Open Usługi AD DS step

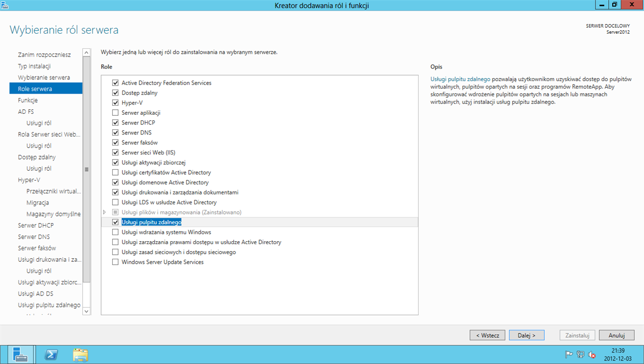[36, 294]
